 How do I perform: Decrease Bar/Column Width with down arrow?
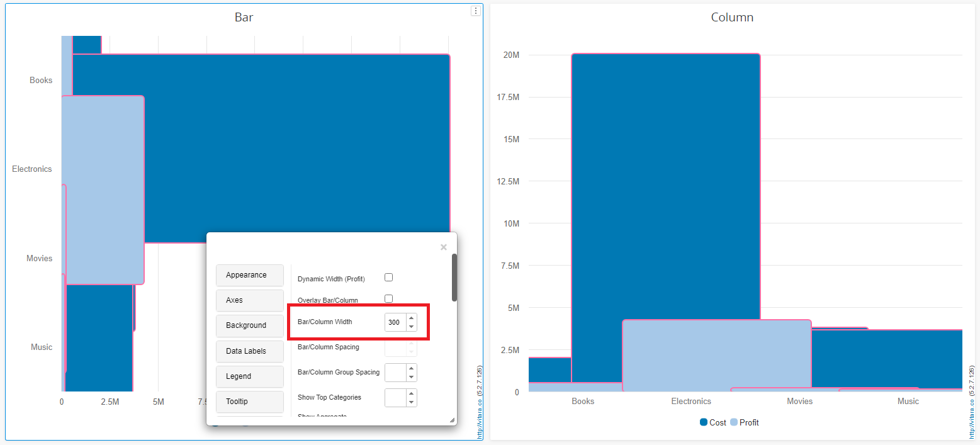(411, 327)
